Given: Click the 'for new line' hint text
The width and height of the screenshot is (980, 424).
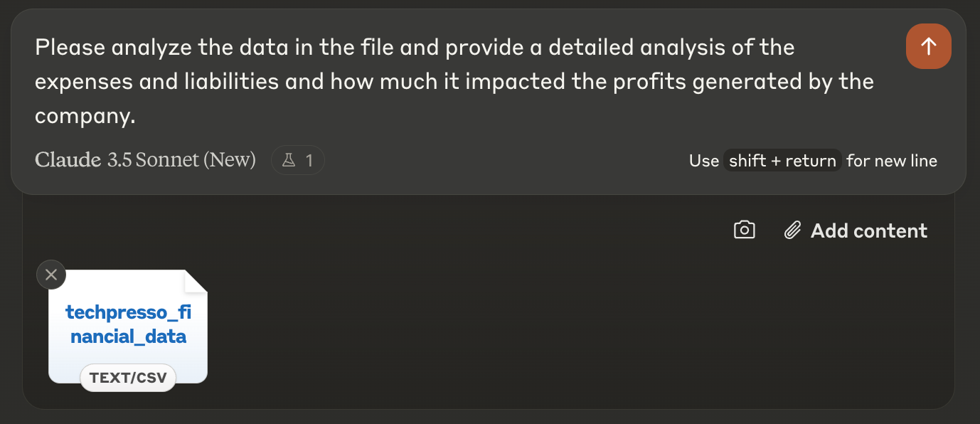Looking at the screenshot, I should (892, 161).
